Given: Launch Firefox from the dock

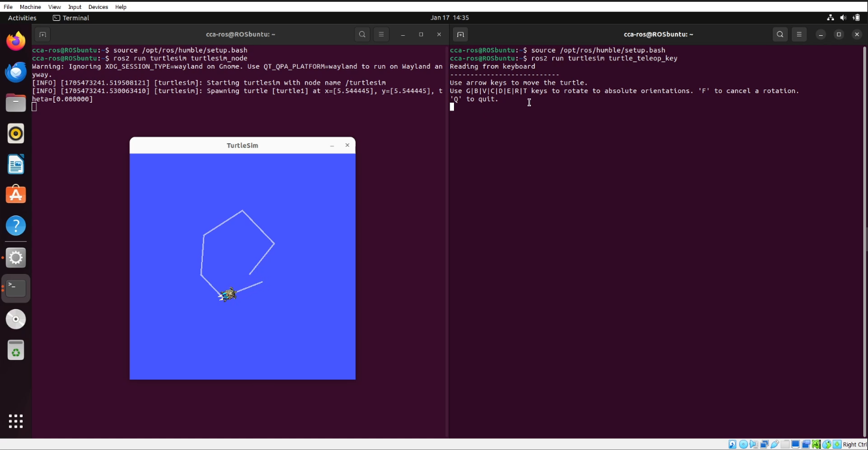Looking at the screenshot, I should click(x=16, y=41).
